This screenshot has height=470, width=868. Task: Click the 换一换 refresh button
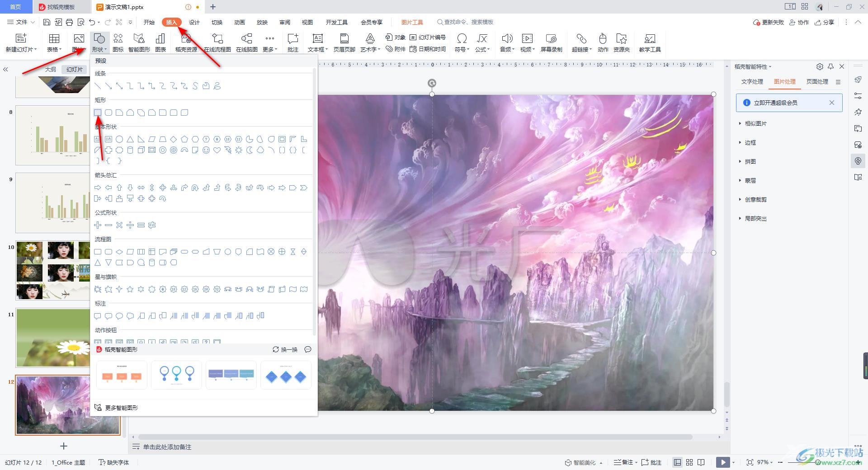click(285, 349)
